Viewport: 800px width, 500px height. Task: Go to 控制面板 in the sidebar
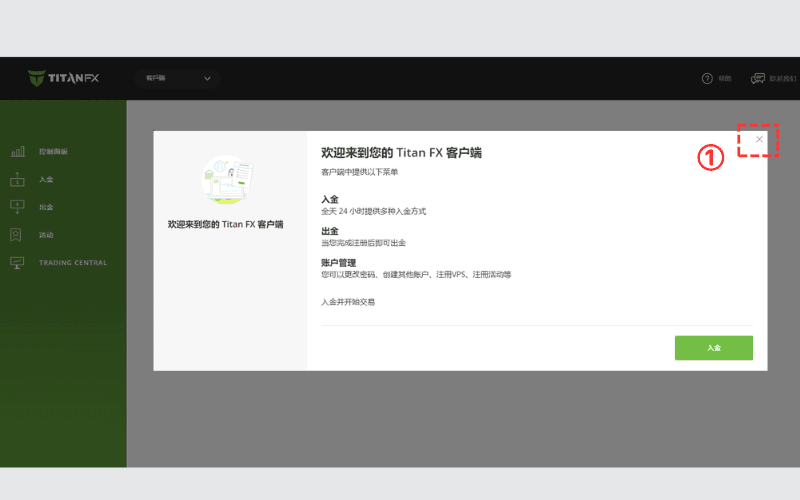(53, 152)
